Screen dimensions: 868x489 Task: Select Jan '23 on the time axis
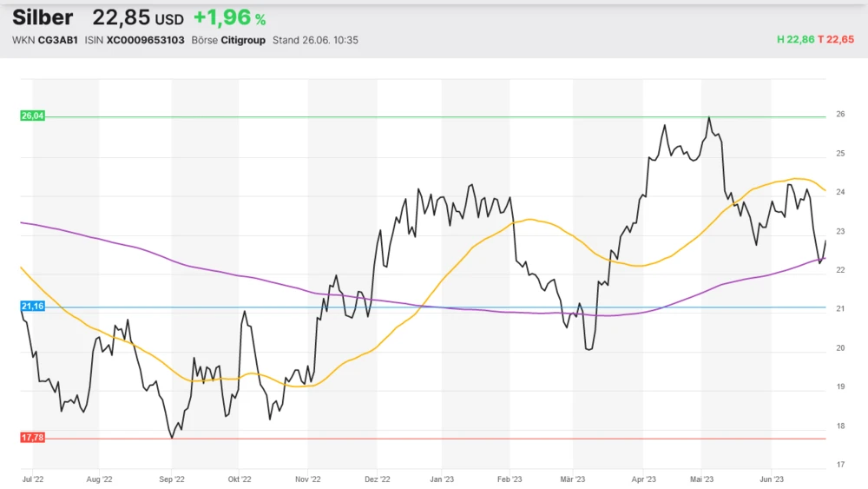click(x=442, y=478)
